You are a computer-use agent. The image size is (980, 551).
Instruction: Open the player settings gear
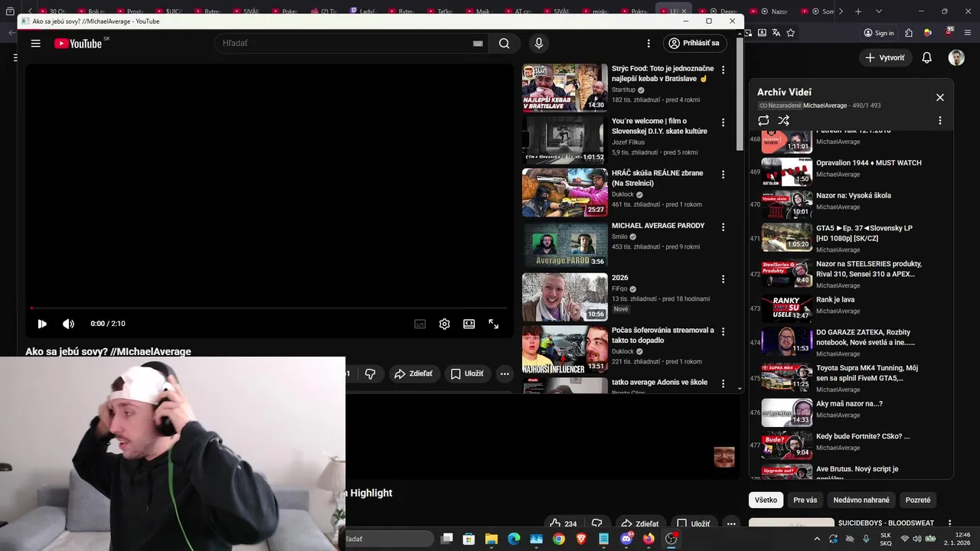pyautogui.click(x=444, y=324)
